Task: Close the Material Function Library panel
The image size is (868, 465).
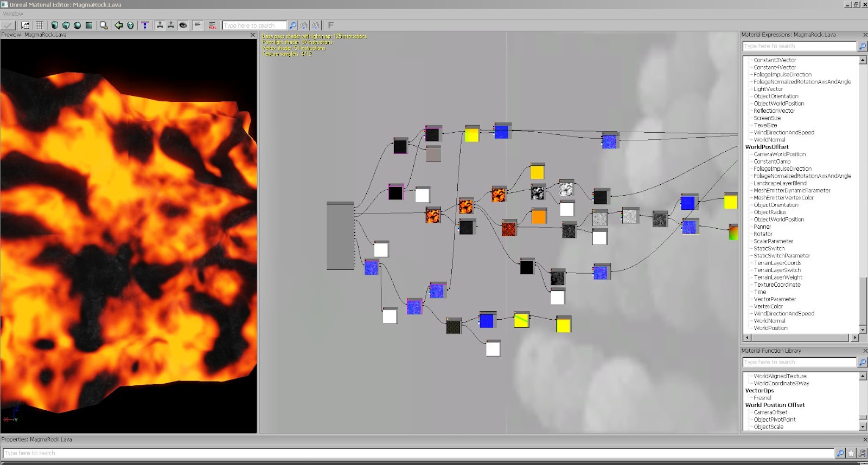Action: [x=865, y=351]
